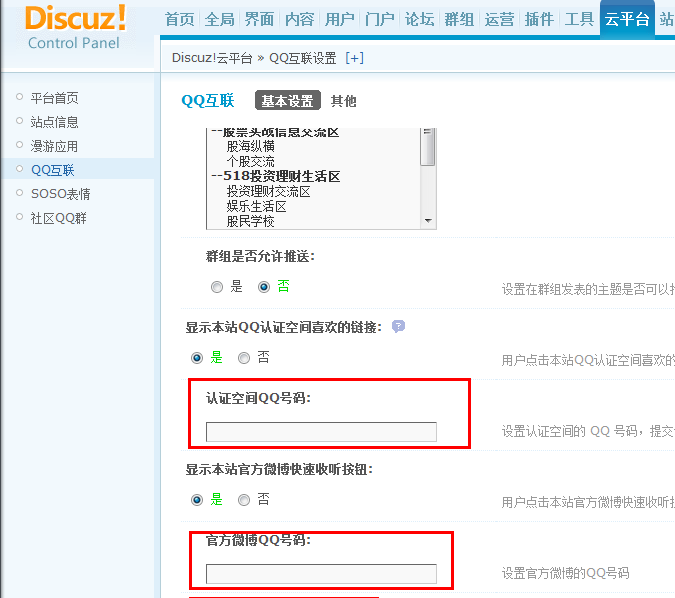Choose 否 for 群组是否允许推送
Image resolution: width=675 pixels, height=598 pixels.
pos(264,287)
